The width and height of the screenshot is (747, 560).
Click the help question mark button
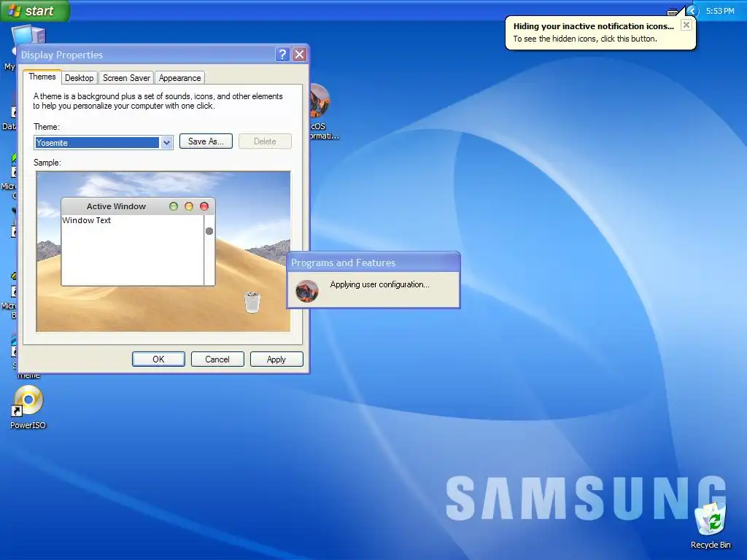pyautogui.click(x=282, y=54)
